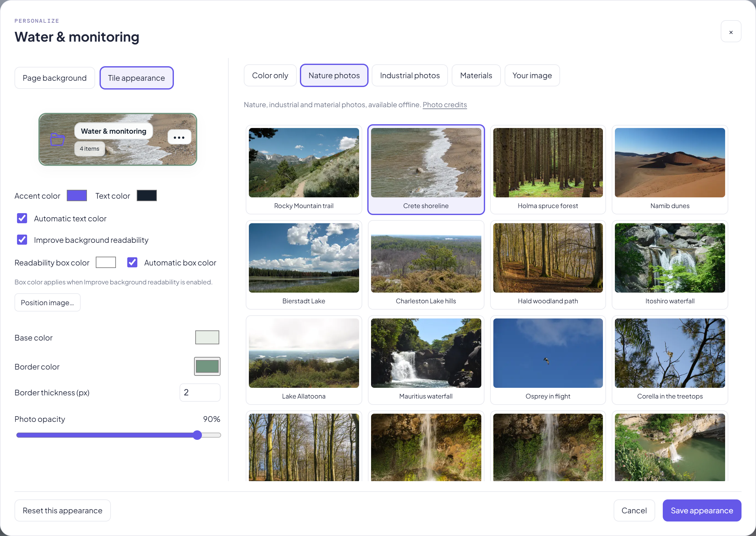Click the Cancel button

coord(634,510)
